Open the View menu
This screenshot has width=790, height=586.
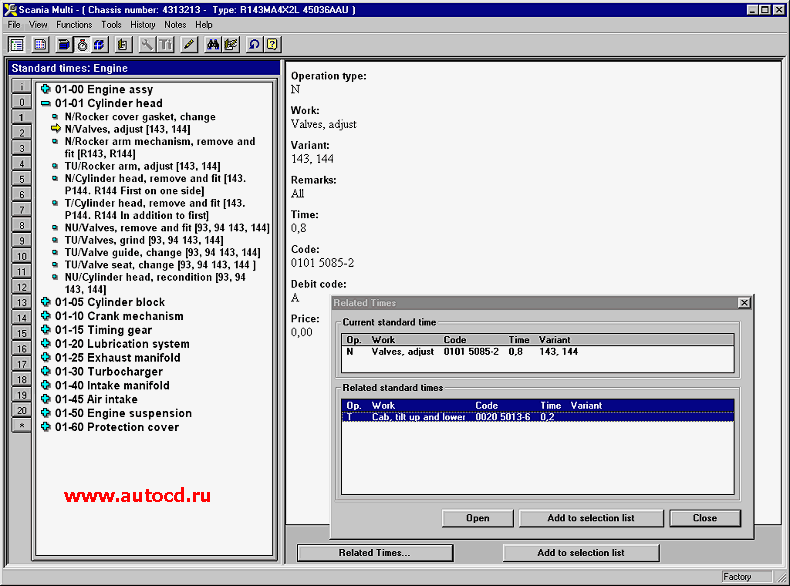38,25
